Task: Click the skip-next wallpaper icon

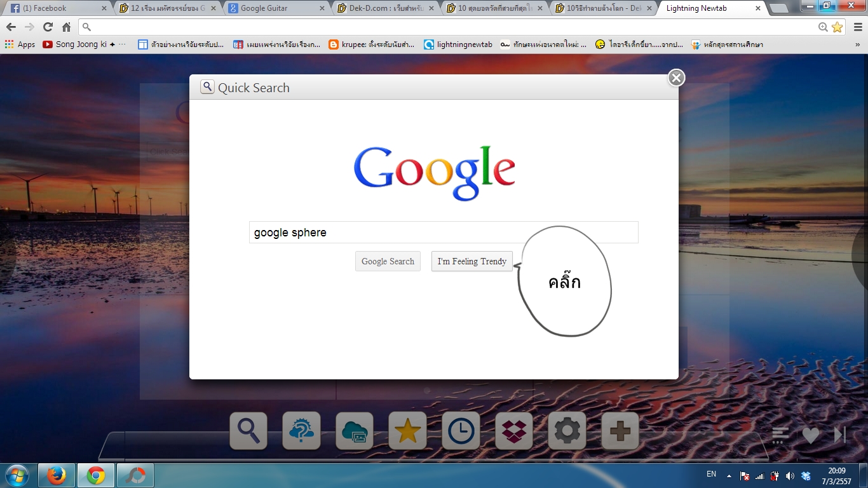Action: pos(839,435)
